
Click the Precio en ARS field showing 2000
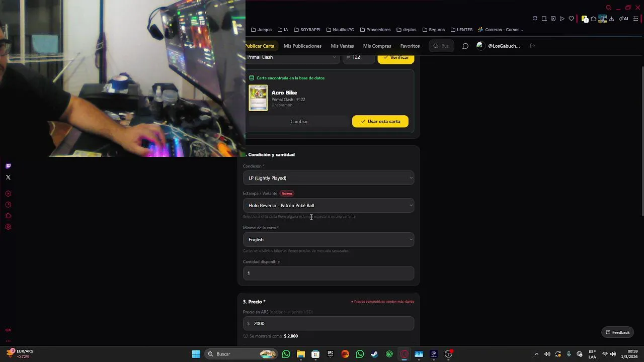coord(329,323)
